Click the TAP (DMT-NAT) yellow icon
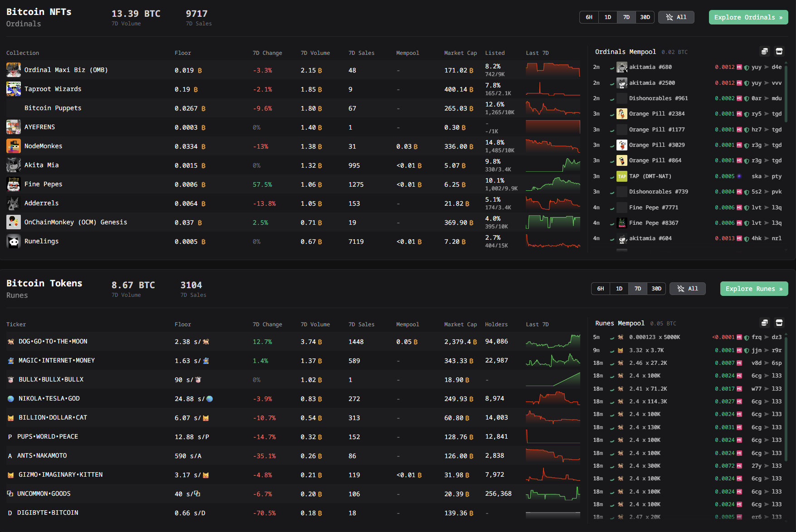 point(622,176)
